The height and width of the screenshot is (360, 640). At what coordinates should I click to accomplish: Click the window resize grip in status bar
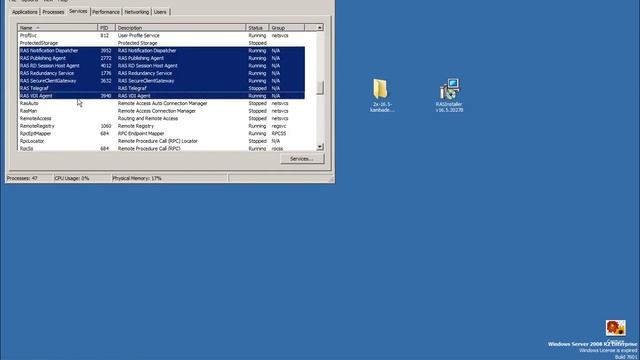click(331, 179)
